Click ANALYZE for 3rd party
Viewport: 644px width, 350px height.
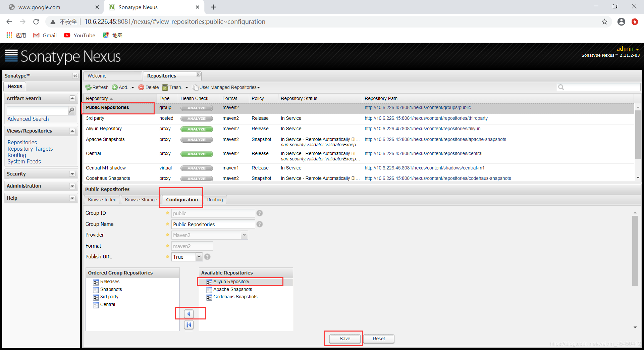tap(197, 118)
